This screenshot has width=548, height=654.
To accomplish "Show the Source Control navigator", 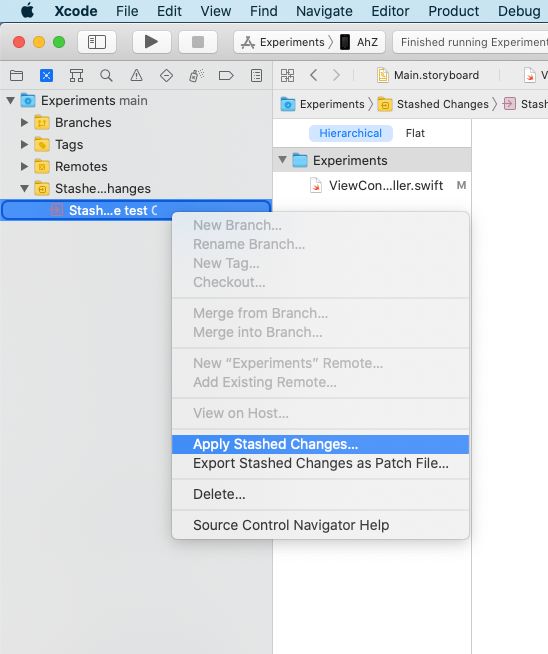I will click(46, 75).
